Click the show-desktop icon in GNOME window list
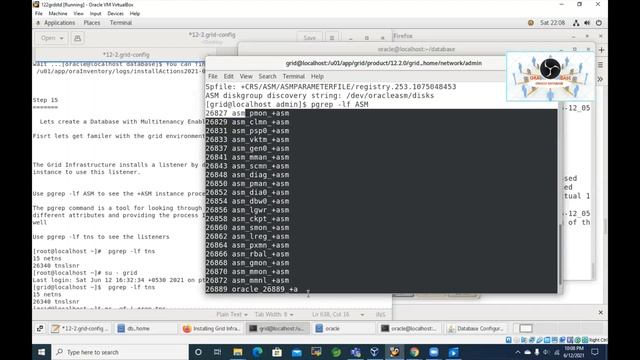640x360 pixels. pos(40,328)
